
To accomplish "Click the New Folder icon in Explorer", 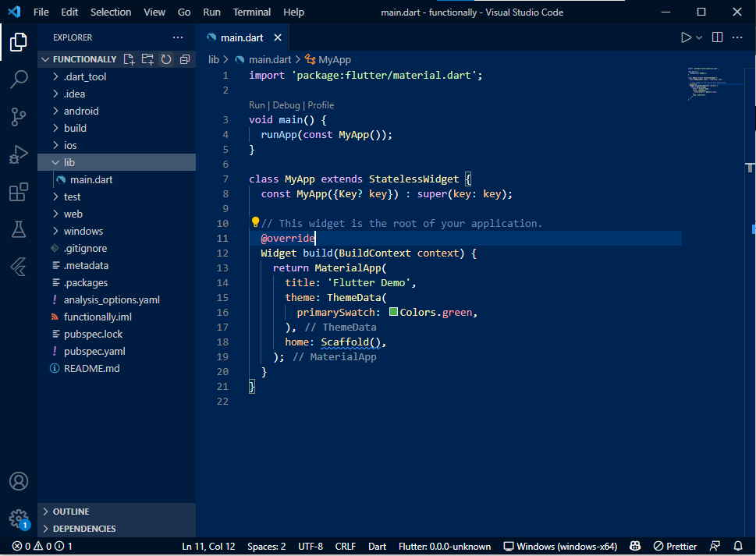I will pos(148,58).
